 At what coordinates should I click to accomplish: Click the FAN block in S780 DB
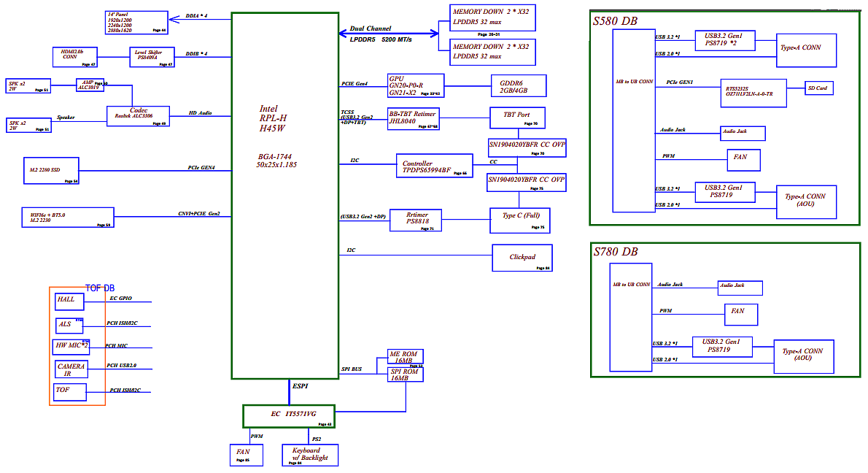pos(740,315)
